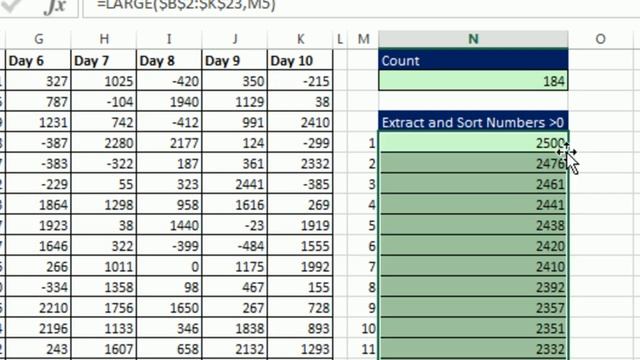Image resolution: width=640 pixels, height=360 pixels.
Task: Select the cell showing 2438
Action: coord(473,225)
